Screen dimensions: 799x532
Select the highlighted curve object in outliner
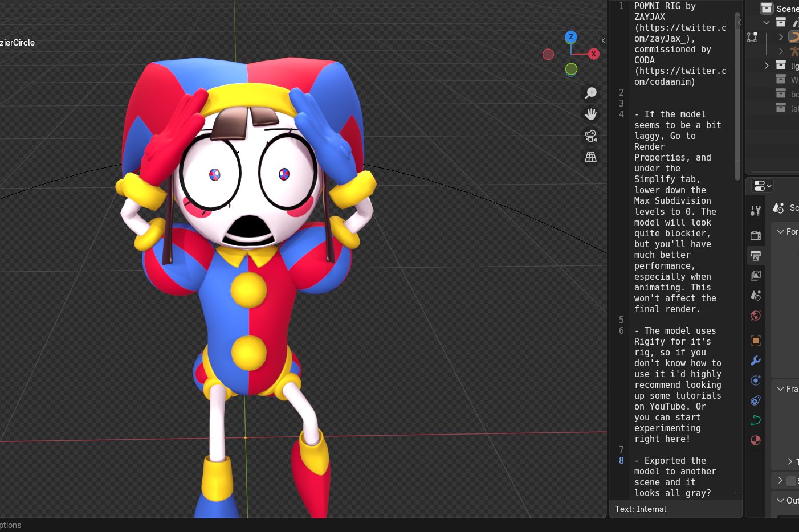(x=794, y=37)
